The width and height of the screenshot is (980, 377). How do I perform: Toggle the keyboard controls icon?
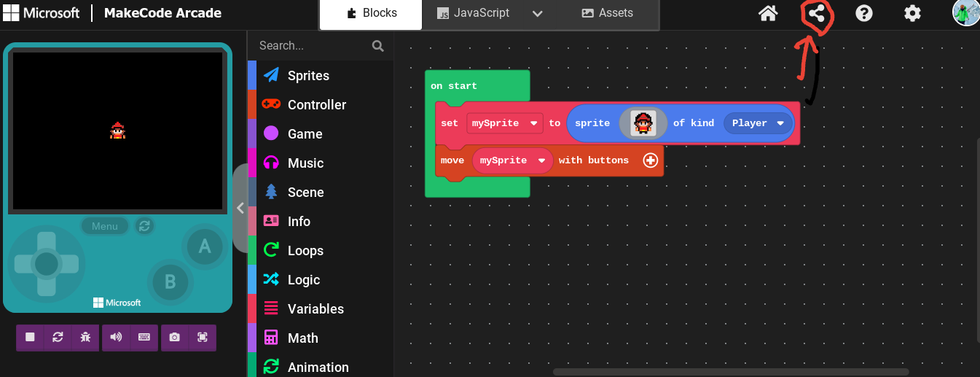pos(144,337)
